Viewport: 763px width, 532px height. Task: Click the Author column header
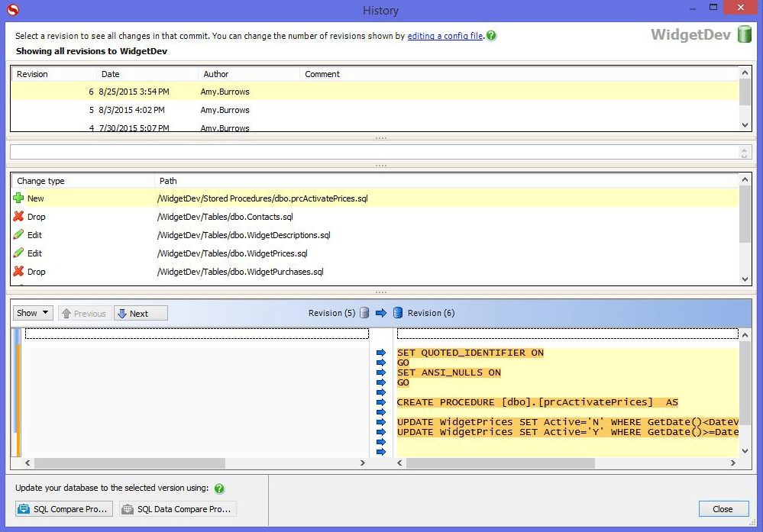pyautogui.click(x=249, y=74)
